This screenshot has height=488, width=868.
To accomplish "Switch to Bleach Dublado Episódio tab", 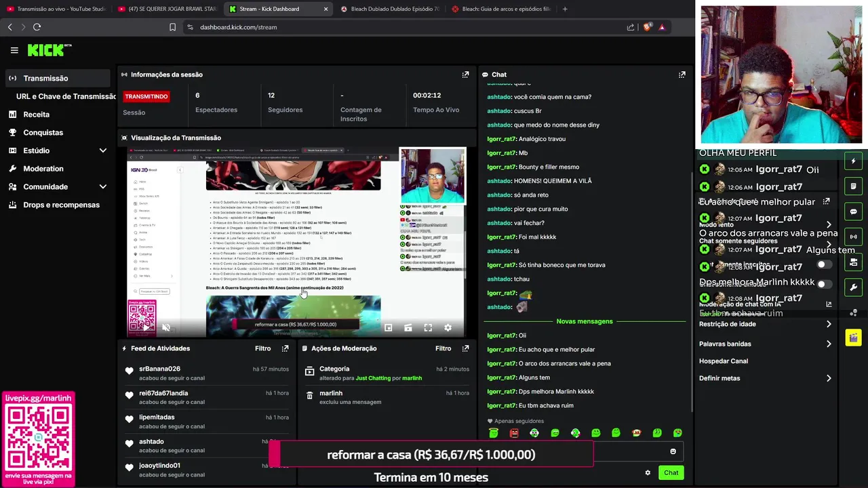I will tap(390, 9).
